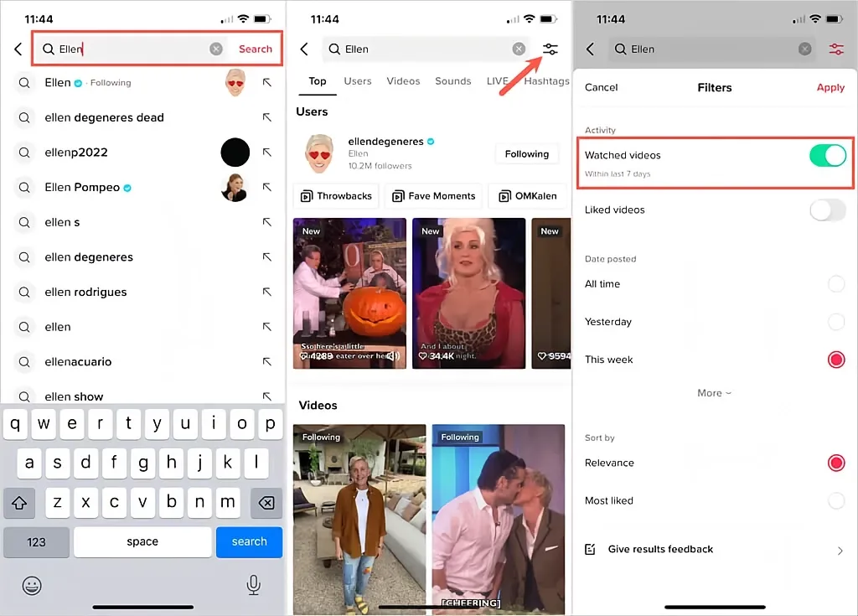The image size is (858, 616).
Task: Choose Most liked sort option
Action: tap(835, 501)
